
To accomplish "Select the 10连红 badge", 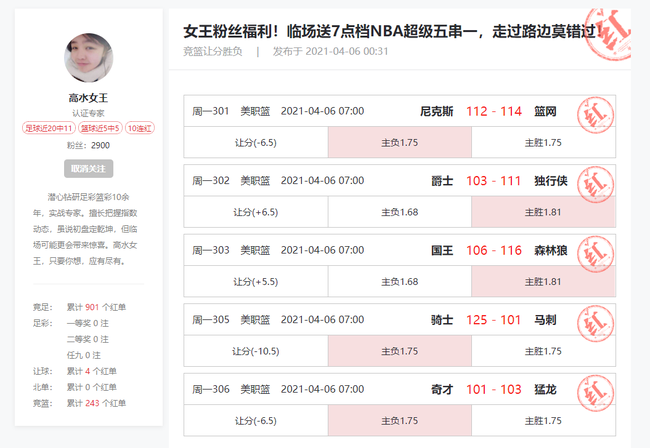I will pyautogui.click(x=140, y=128).
